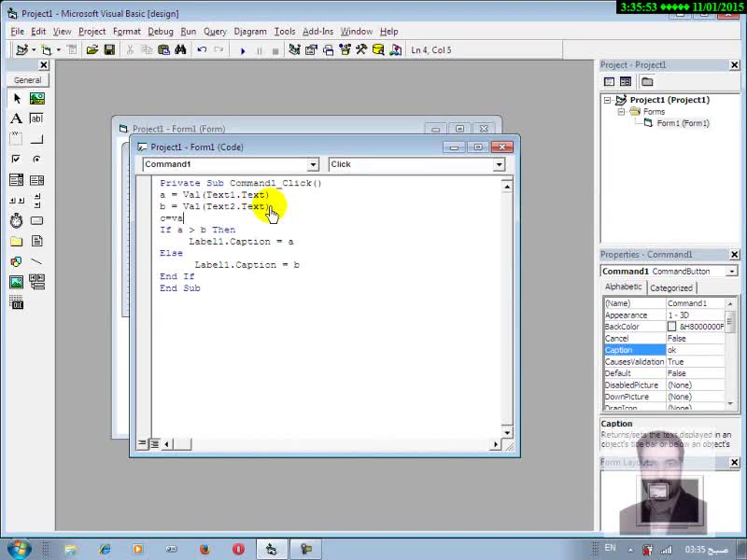Screen dimensions: 747x560
Task: Click the code window's vertical scroll down arrow
Action: pyautogui.click(x=507, y=433)
